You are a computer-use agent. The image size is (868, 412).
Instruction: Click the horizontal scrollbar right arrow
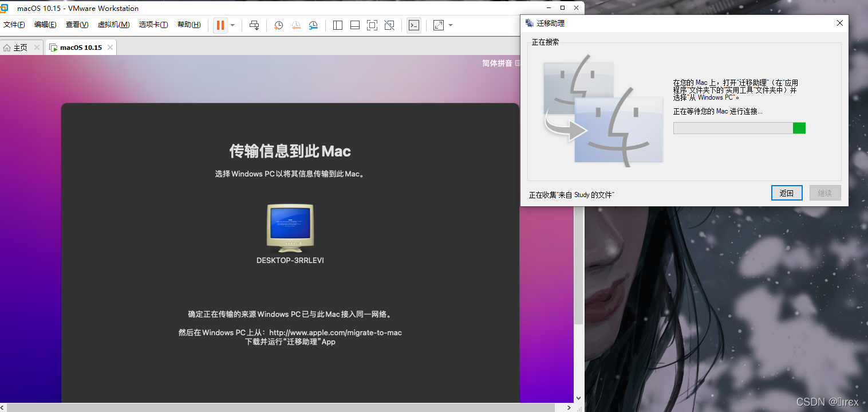click(569, 407)
